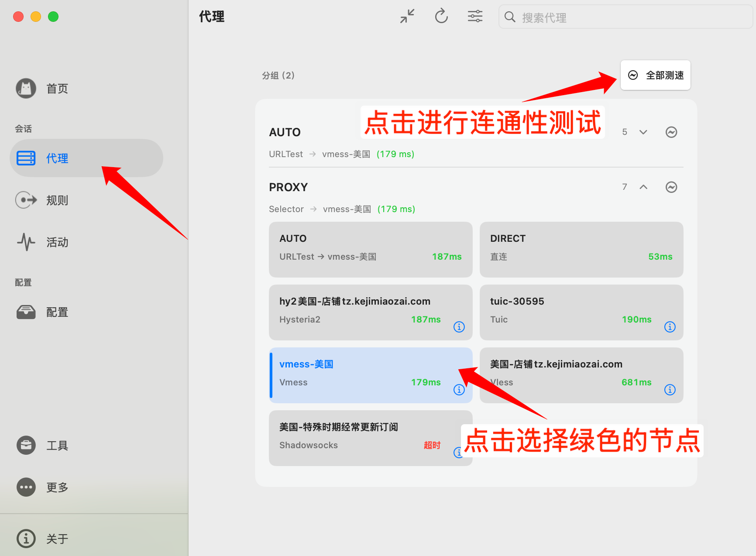Show info for tuic-30595 node
The image size is (756, 556).
[x=670, y=327]
